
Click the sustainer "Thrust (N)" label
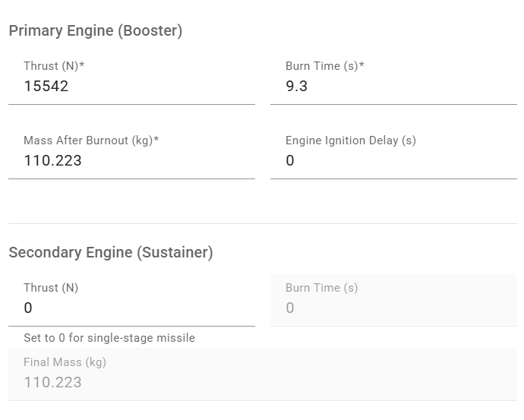tap(51, 288)
